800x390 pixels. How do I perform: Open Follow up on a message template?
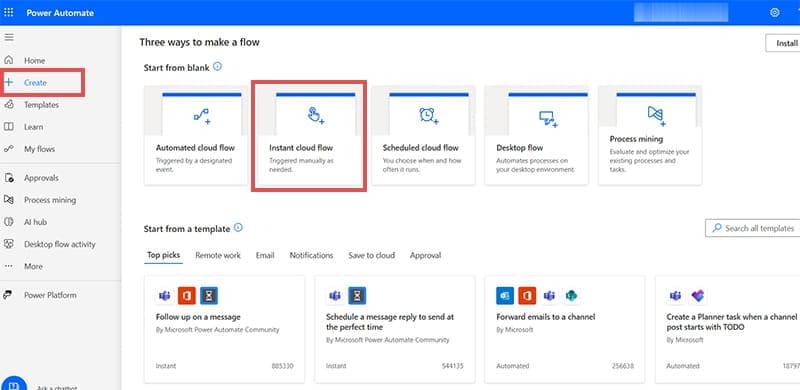(224, 330)
